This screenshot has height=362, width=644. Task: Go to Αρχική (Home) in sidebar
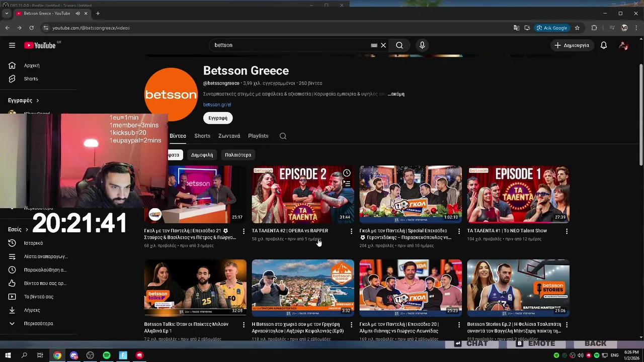(x=32, y=65)
